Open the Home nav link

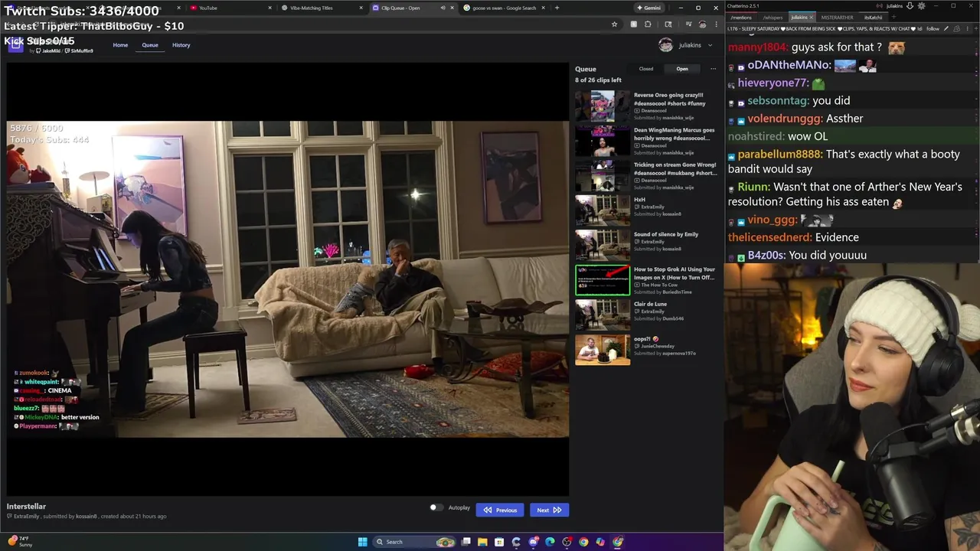(x=120, y=45)
